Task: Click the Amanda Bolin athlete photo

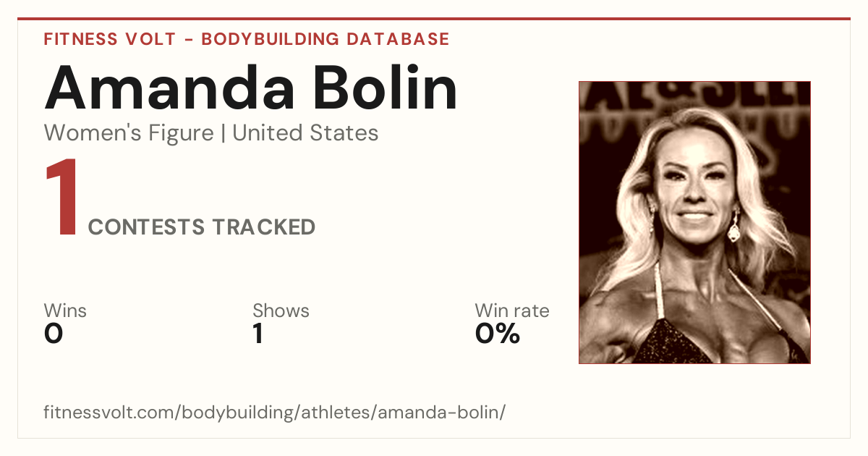Action: pyautogui.click(x=694, y=222)
